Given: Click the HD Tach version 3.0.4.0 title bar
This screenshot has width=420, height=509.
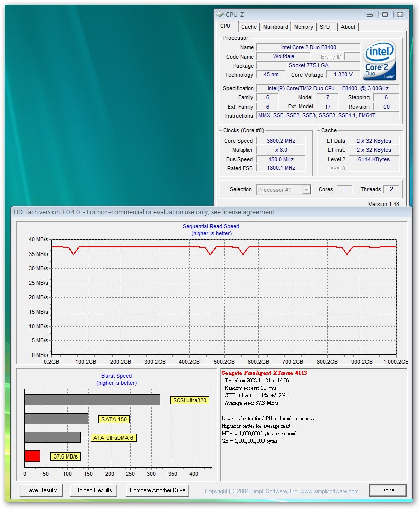Looking at the screenshot, I should pos(212,212).
